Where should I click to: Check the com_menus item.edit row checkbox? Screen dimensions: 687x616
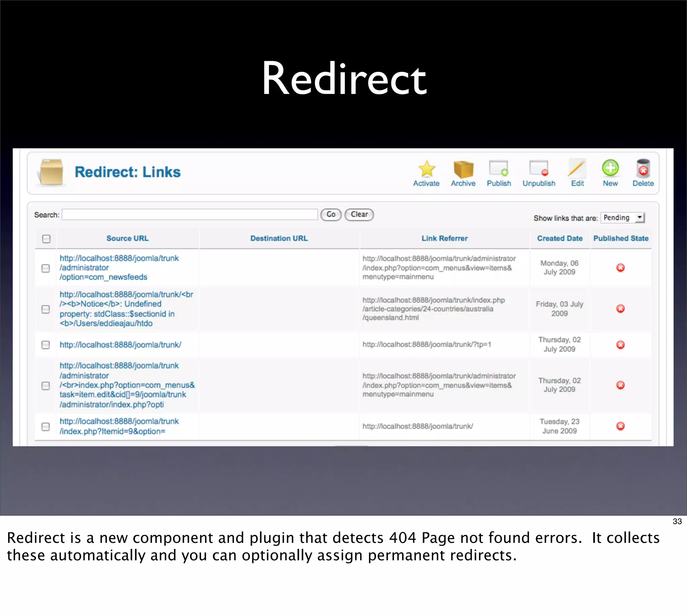(x=46, y=386)
